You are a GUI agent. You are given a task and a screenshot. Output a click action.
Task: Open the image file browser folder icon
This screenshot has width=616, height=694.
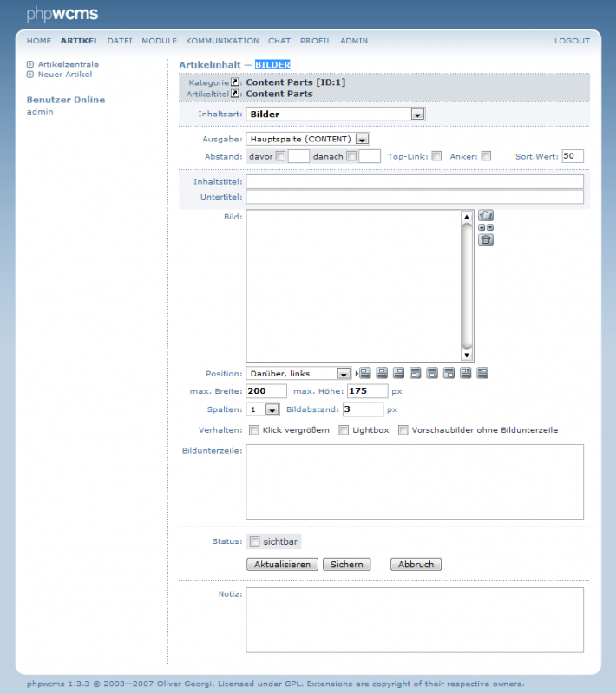pyautogui.click(x=486, y=215)
